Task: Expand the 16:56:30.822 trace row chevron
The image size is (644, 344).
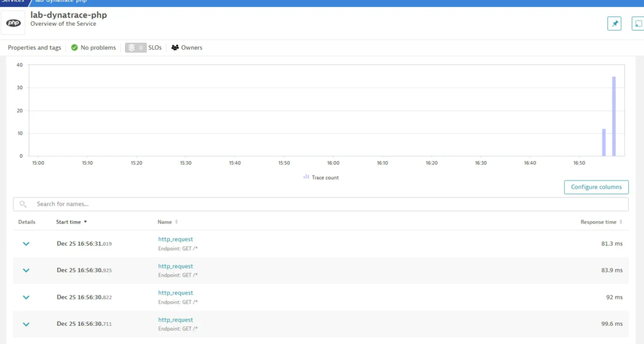Action: (26, 297)
